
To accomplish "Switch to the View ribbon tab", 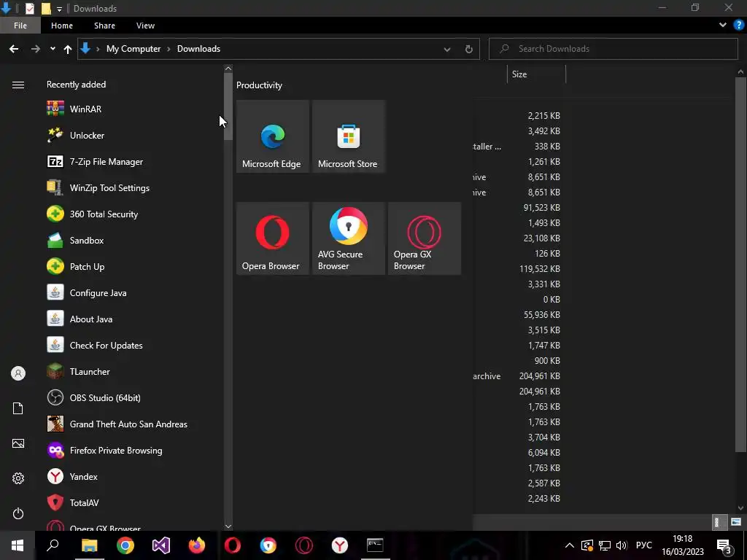I will point(145,26).
